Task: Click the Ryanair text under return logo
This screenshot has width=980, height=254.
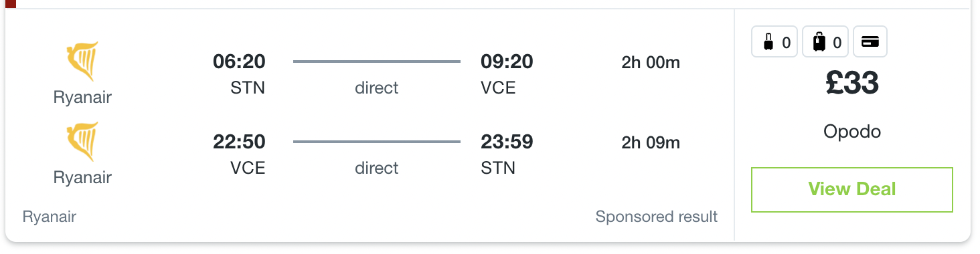Action: [82, 178]
